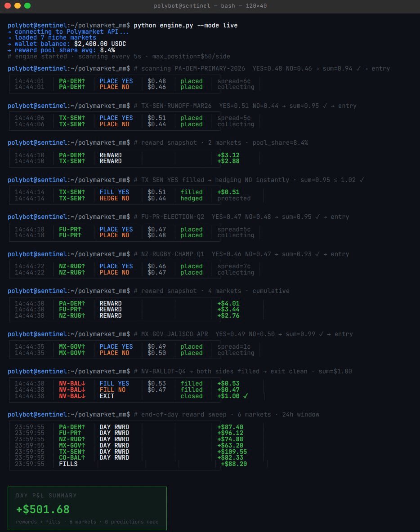Click the TX-SEN day reward '+$109.55'
420x532 pixels.
(x=232, y=452)
